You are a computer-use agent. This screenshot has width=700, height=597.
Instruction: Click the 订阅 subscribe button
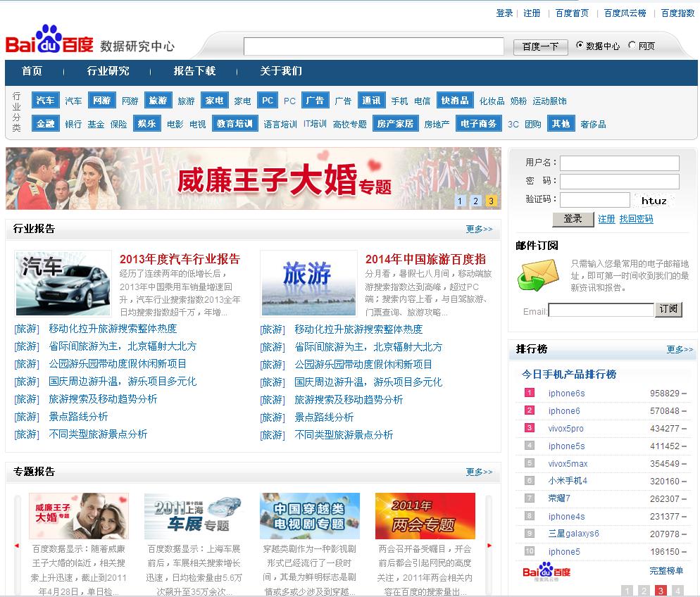coord(668,310)
